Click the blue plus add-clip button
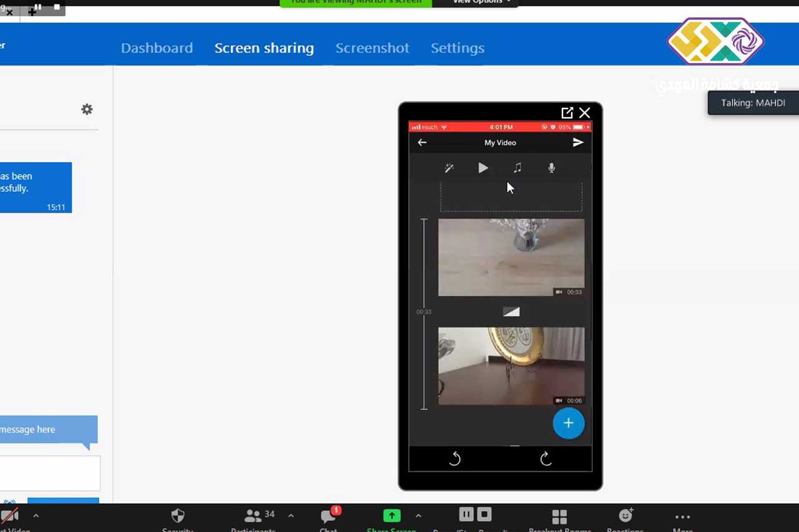Screen dimensions: 799x532 tap(568, 423)
